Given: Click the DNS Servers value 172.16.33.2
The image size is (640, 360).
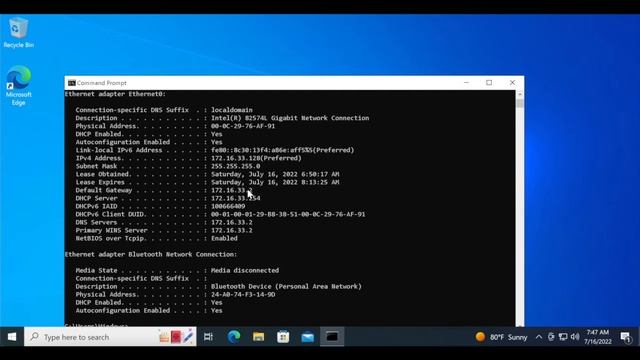Looking at the screenshot, I should (231, 222).
